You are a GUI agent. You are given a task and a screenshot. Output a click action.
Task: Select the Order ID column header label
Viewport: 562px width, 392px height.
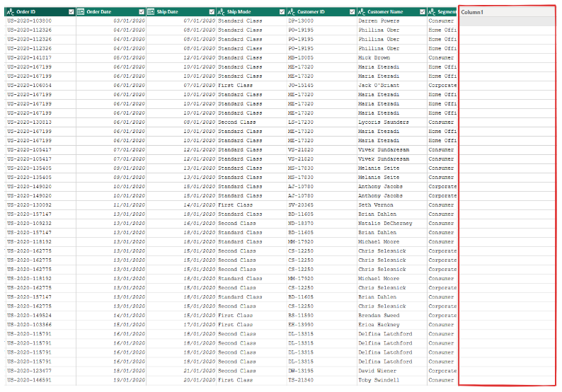coord(25,12)
